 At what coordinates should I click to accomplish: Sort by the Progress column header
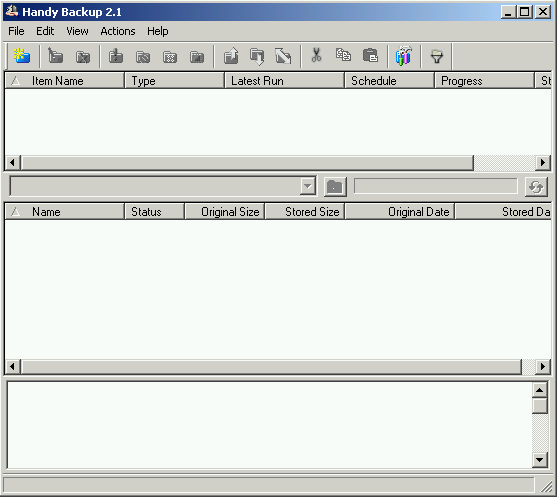[x=485, y=81]
